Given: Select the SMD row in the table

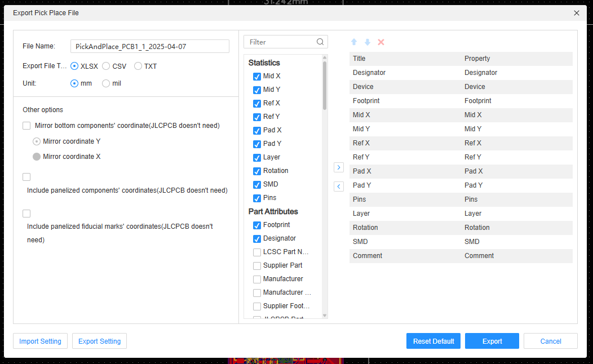Looking at the screenshot, I should pos(461,242).
